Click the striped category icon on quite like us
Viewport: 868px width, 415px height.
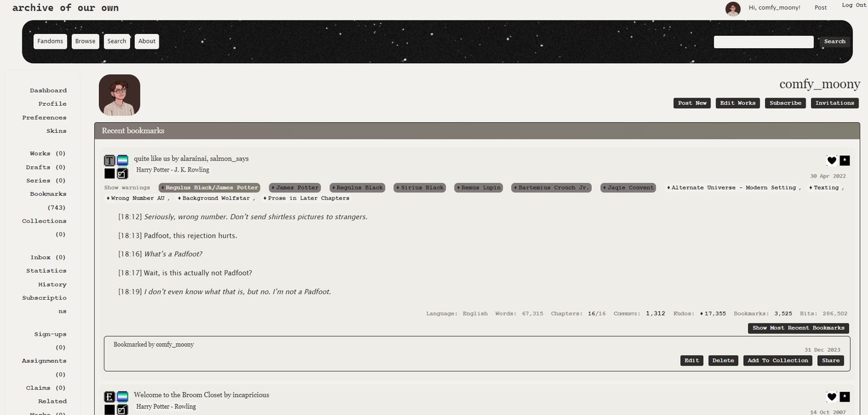tap(122, 161)
